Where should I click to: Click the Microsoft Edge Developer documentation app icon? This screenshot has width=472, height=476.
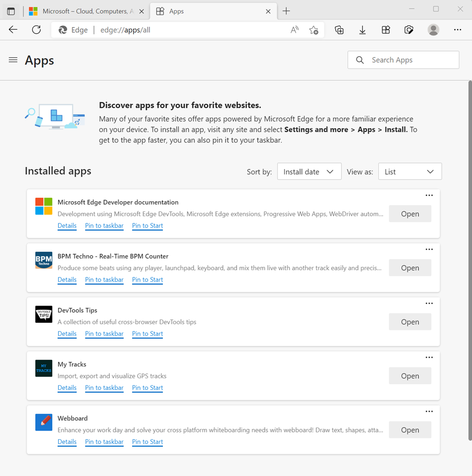43,206
